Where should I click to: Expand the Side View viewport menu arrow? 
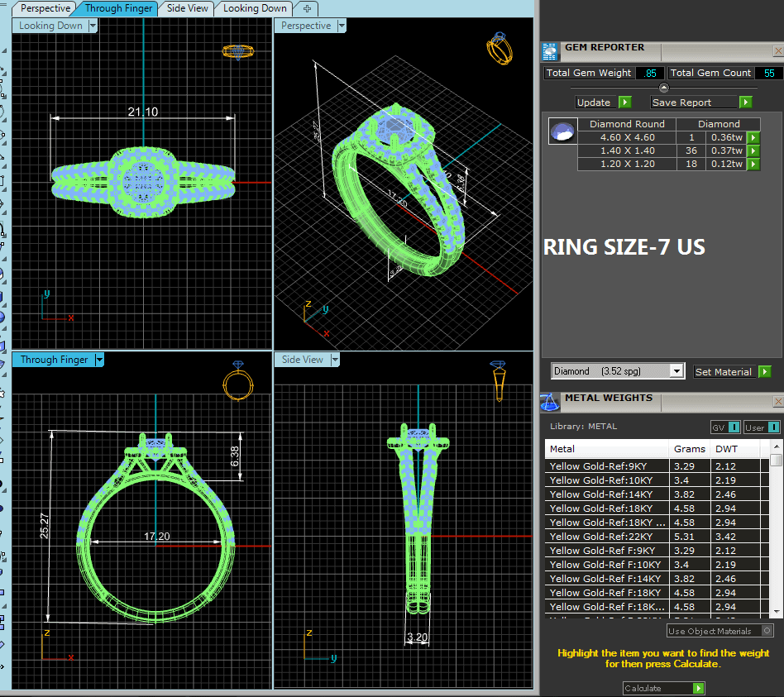336,360
